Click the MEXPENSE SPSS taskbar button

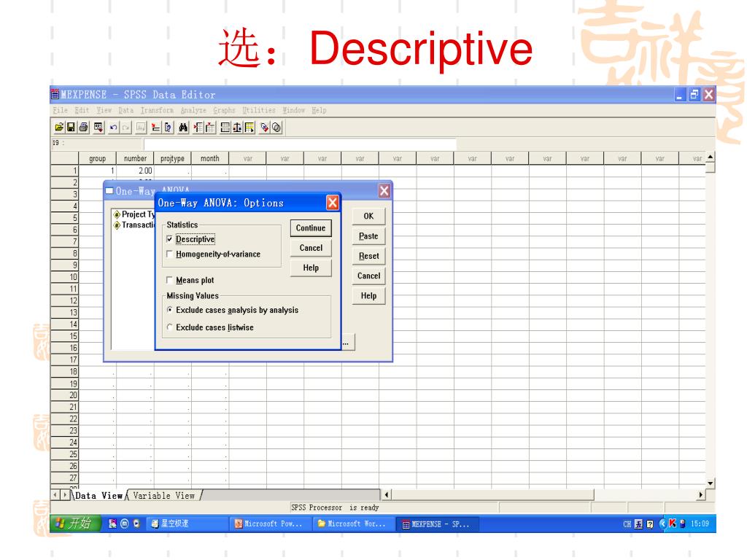coord(438,524)
